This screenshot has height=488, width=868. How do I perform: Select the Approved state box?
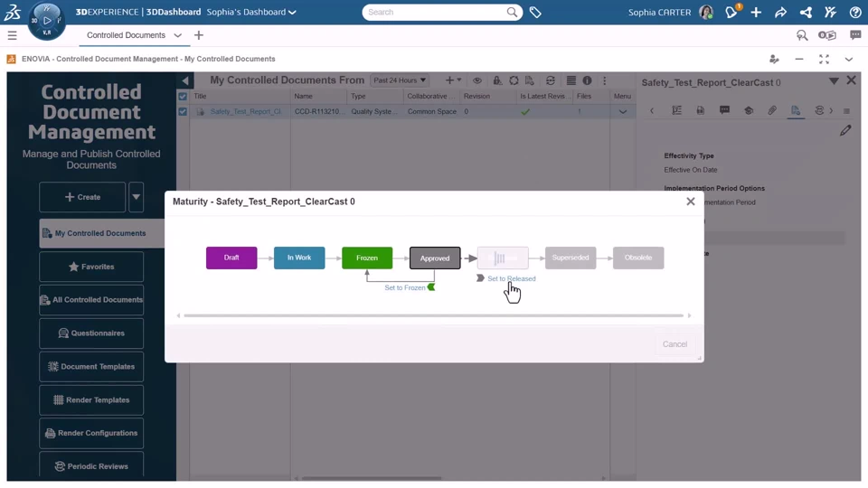pos(435,258)
